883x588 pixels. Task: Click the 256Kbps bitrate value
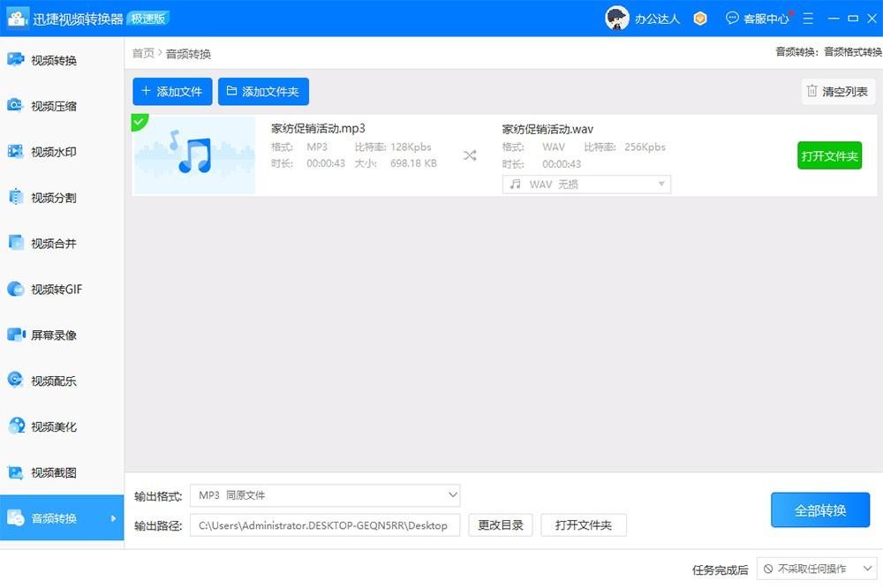point(645,147)
